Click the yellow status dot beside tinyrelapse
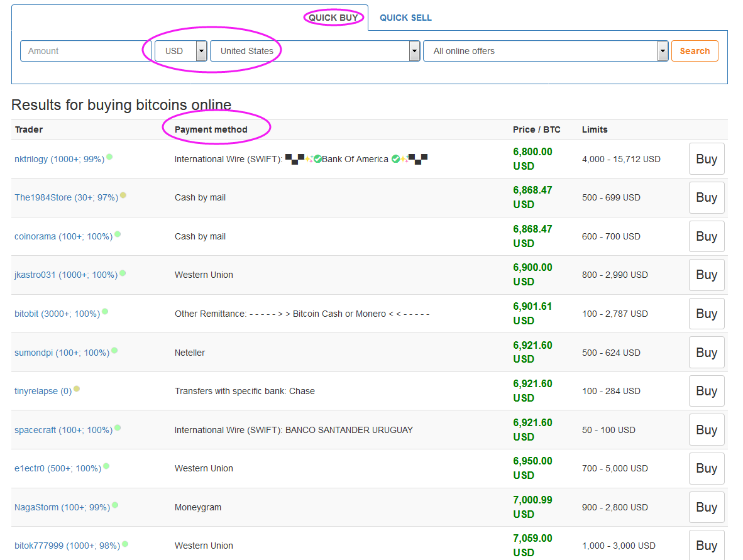Image resolution: width=743 pixels, height=560 pixels. [x=77, y=388]
